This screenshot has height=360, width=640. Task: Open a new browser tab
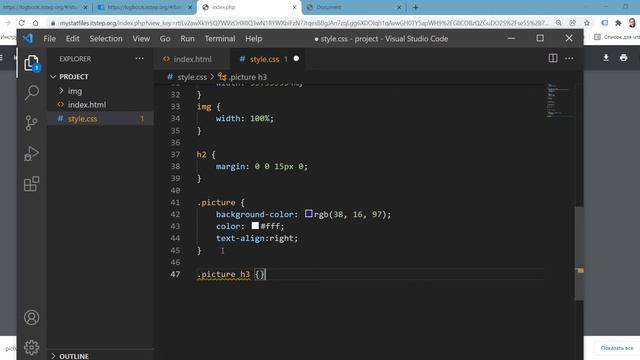coord(416,7)
